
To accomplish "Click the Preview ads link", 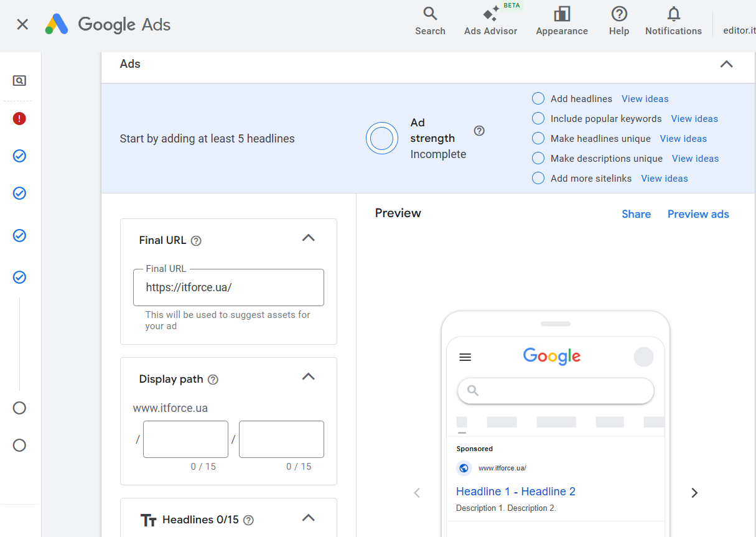I will pyautogui.click(x=698, y=214).
